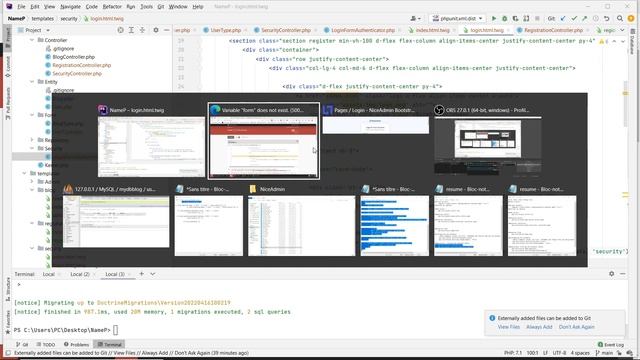Open the File menu

pyautogui.click(x=21, y=7)
